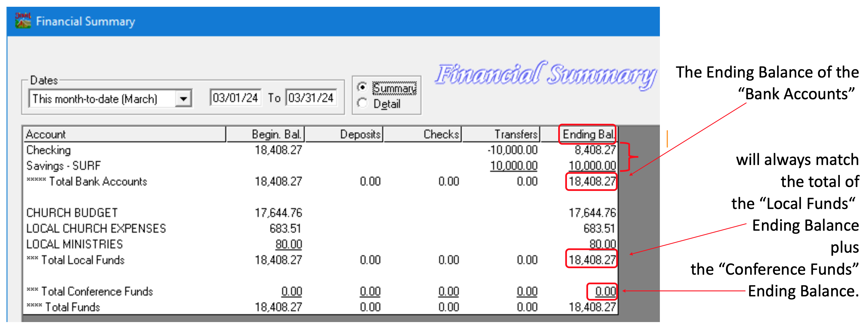Click the Financial Summary app icon
The height and width of the screenshot is (326, 868).
point(23,21)
